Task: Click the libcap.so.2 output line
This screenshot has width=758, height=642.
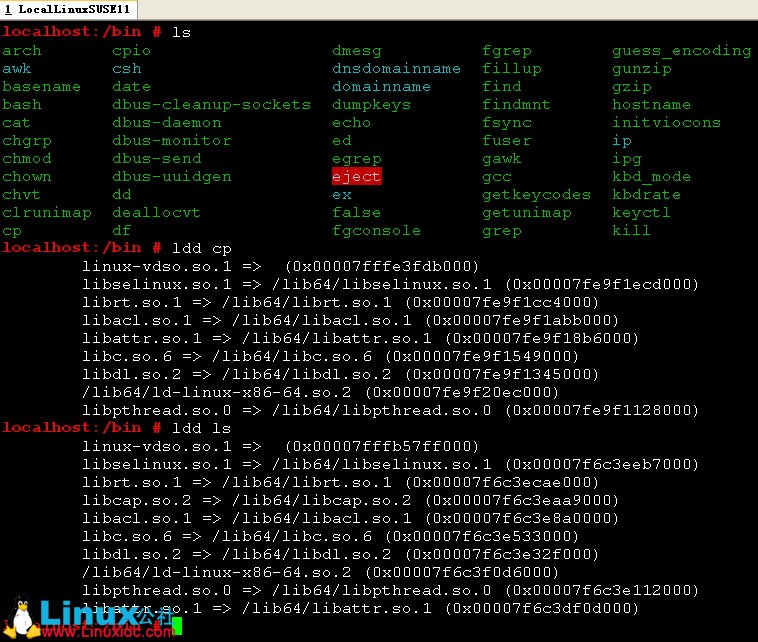Action: 350,500
